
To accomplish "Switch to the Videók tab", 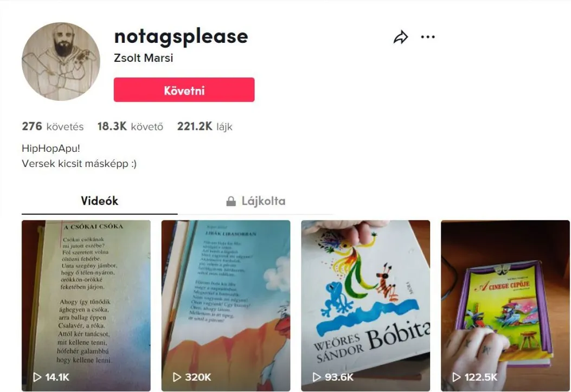I will click(99, 201).
